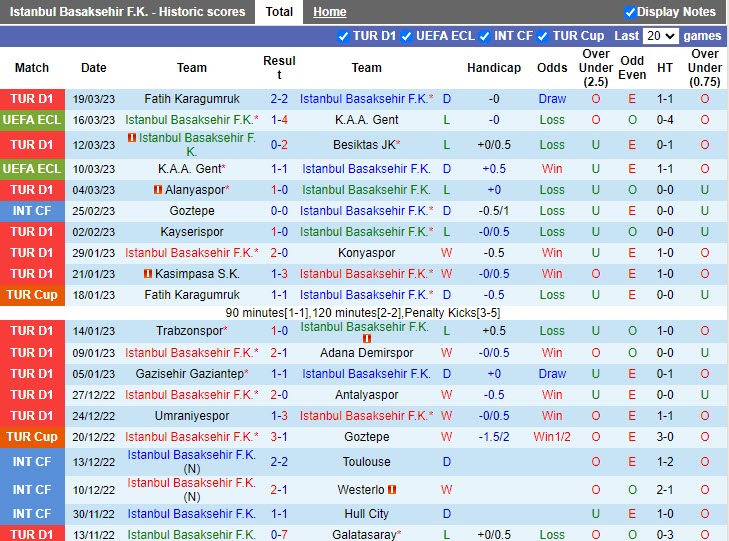Click red card icon in 12/03/23 Besiktas row
Screen dimensions: 729x541
132,138
